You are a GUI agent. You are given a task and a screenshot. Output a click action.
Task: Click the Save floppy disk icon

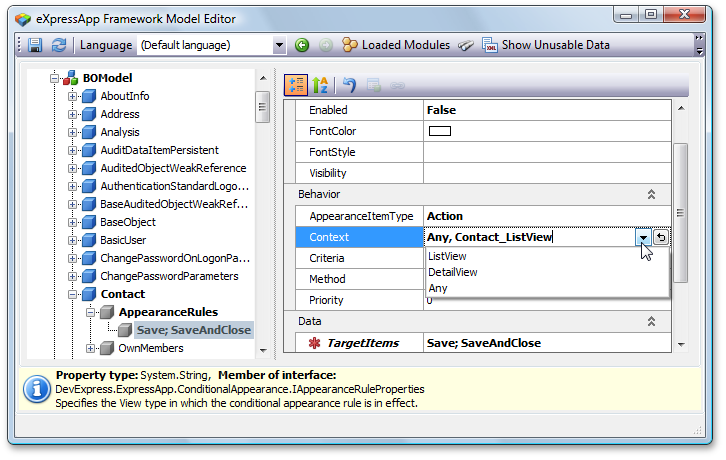pyautogui.click(x=35, y=45)
